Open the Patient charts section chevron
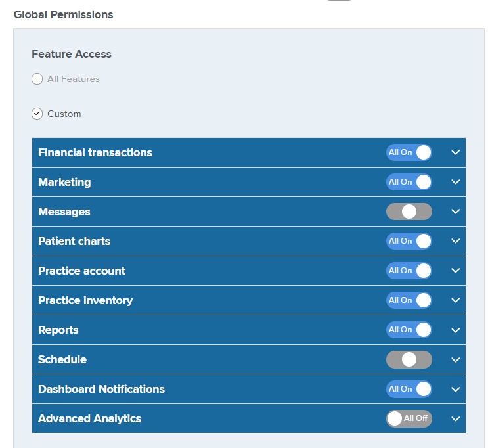The image size is (488, 448). tap(456, 241)
